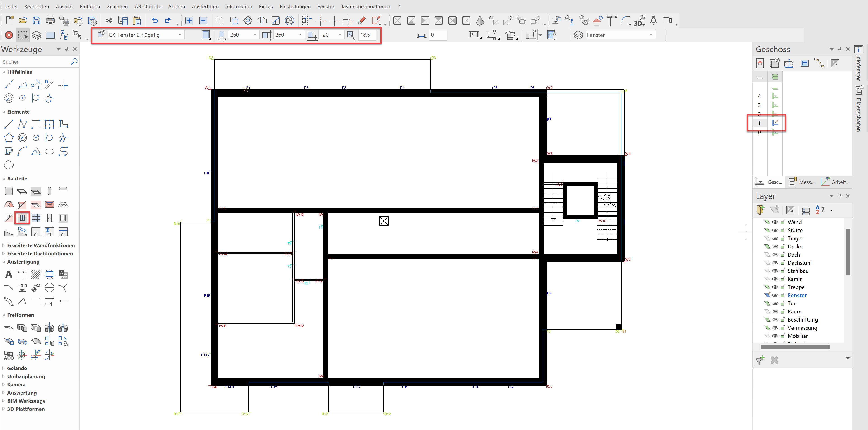Open the -20 offset dropdown
Image resolution: width=868 pixels, height=430 pixels.
(340, 35)
